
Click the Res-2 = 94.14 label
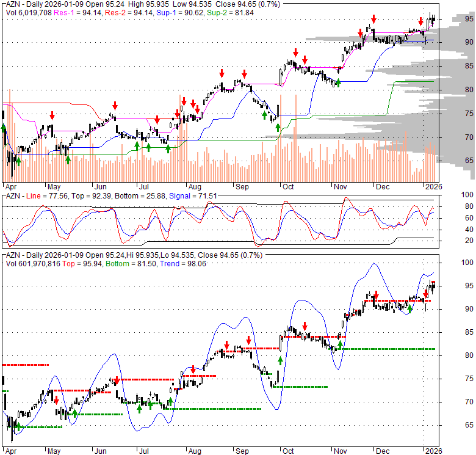tap(129, 13)
